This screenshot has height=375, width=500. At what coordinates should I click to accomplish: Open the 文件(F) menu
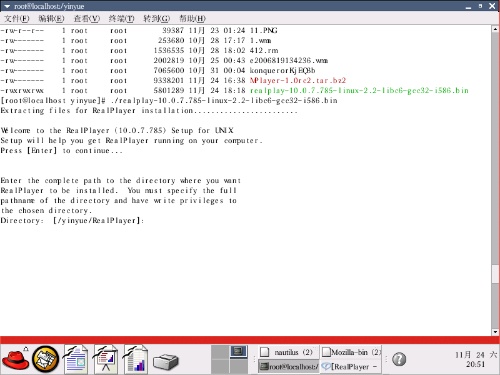17,19
